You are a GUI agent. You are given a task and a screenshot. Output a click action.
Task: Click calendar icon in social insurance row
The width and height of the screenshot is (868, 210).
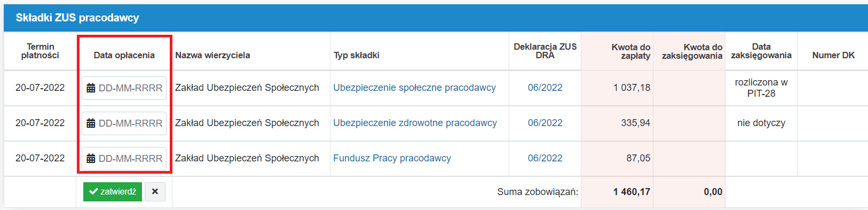(x=91, y=88)
